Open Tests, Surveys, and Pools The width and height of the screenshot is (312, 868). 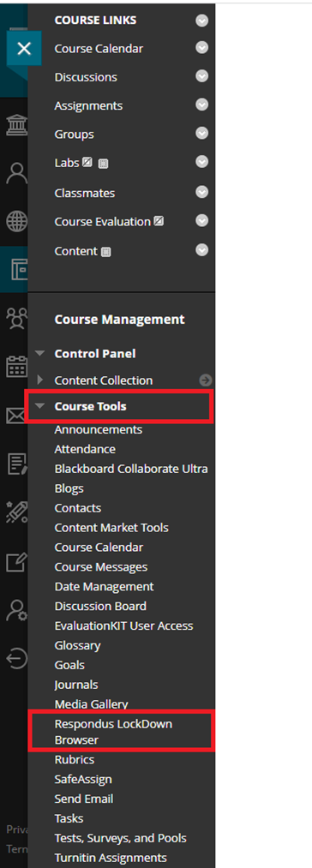tap(120, 838)
